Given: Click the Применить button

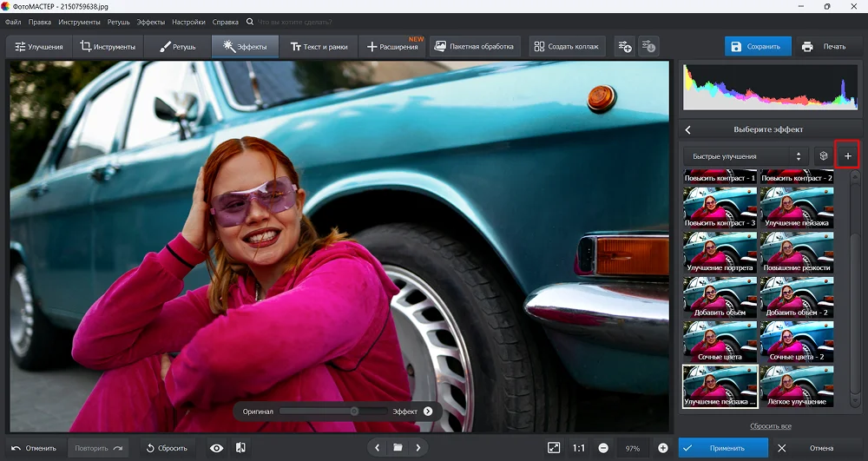Looking at the screenshot, I should (x=723, y=448).
